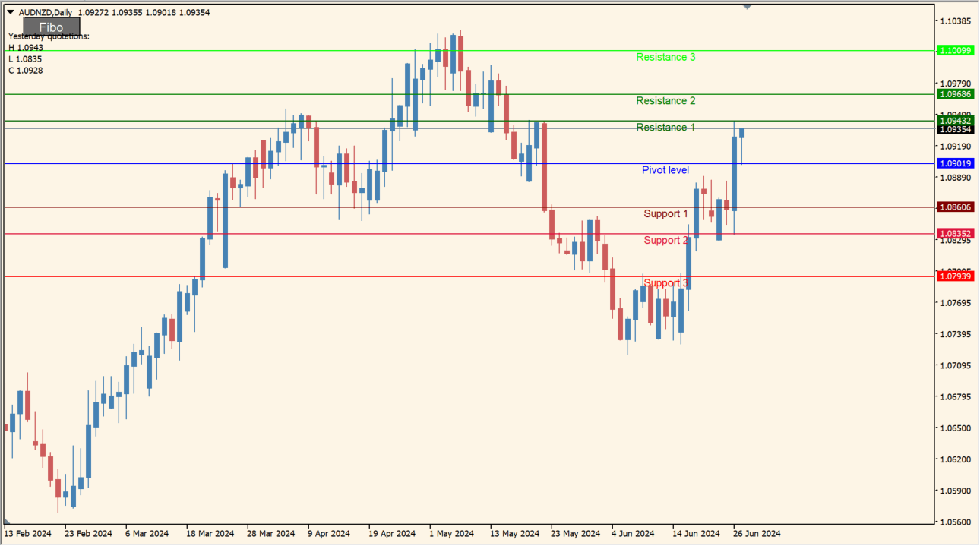This screenshot has width=980, height=546.
Task: Click the red 1.07939 price tag
Action: point(955,276)
